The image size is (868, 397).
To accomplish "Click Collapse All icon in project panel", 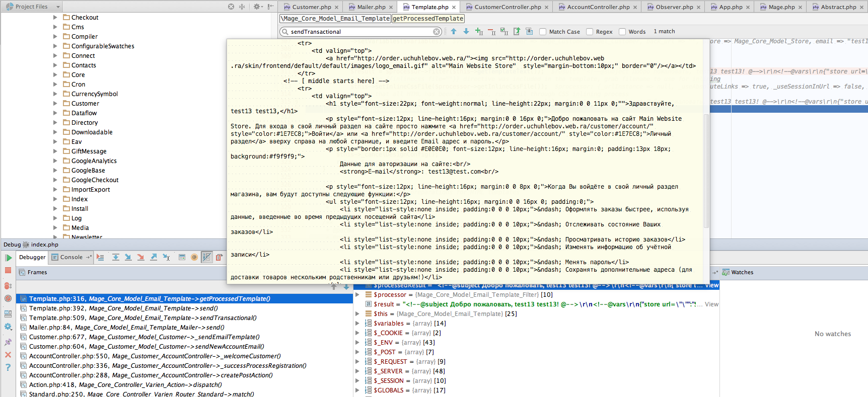I will click(x=242, y=7).
